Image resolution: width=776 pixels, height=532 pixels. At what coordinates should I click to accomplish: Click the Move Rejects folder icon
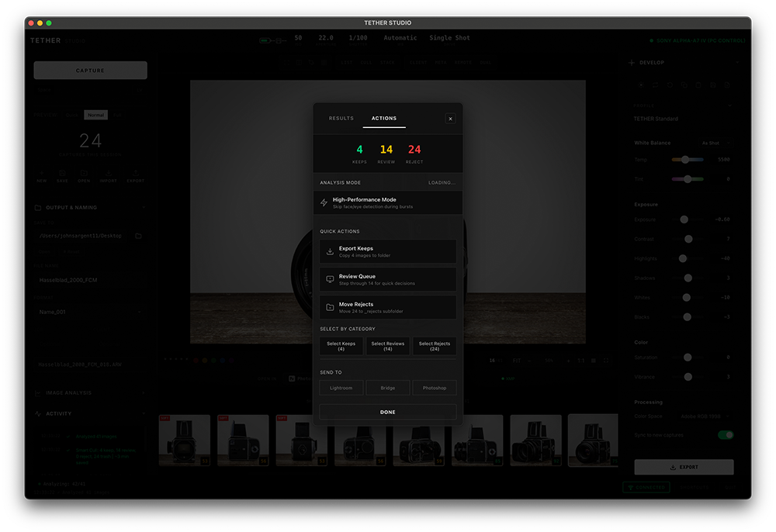pyautogui.click(x=330, y=307)
